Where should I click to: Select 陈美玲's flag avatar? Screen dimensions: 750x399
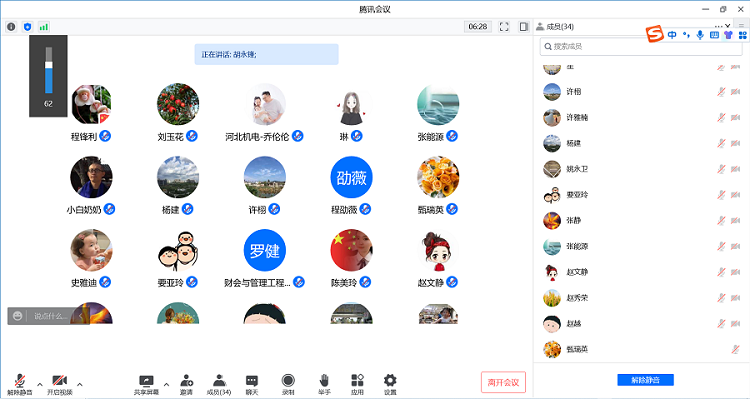pos(352,250)
